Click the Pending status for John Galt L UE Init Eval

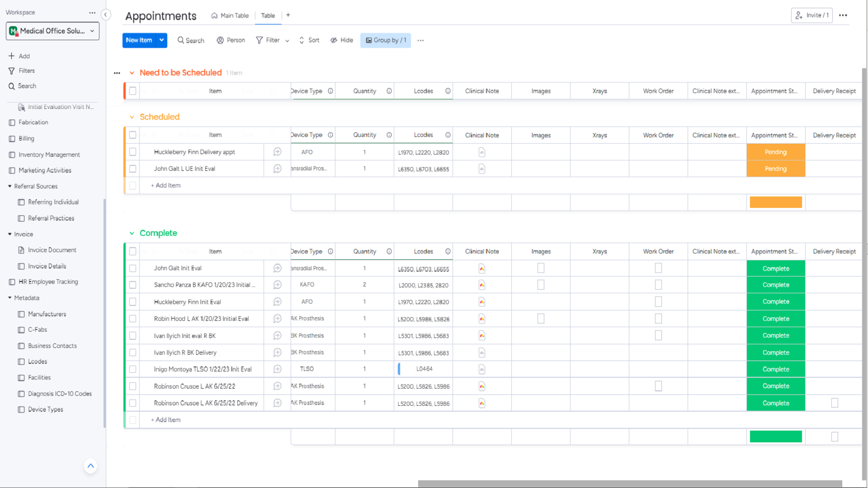pyautogui.click(x=775, y=169)
